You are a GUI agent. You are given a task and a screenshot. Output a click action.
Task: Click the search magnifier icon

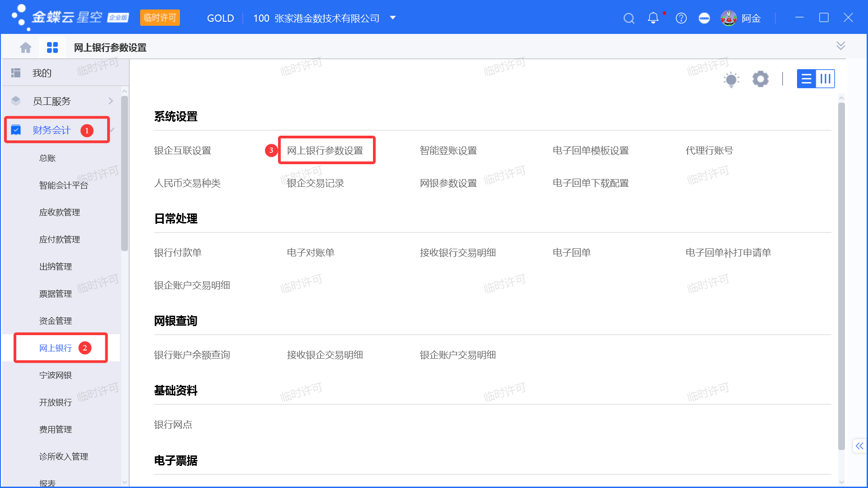(629, 18)
